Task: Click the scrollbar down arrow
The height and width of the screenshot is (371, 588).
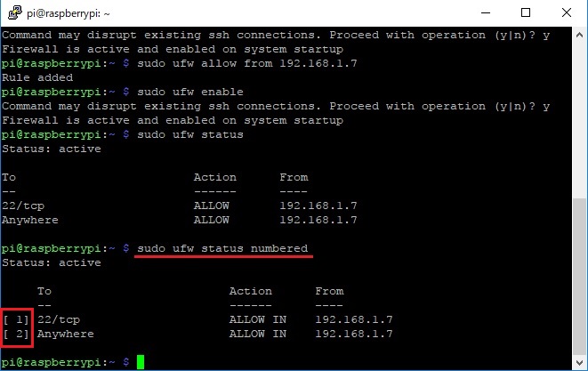Action: [x=579, y=362]
